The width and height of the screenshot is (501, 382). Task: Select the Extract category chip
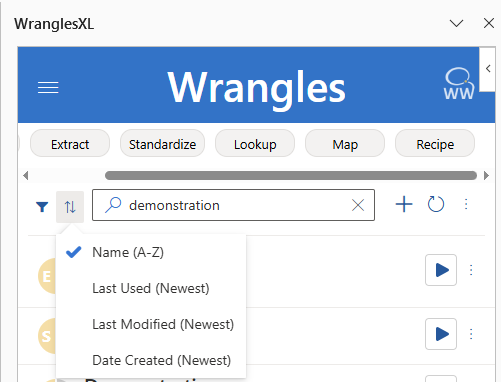70,144
